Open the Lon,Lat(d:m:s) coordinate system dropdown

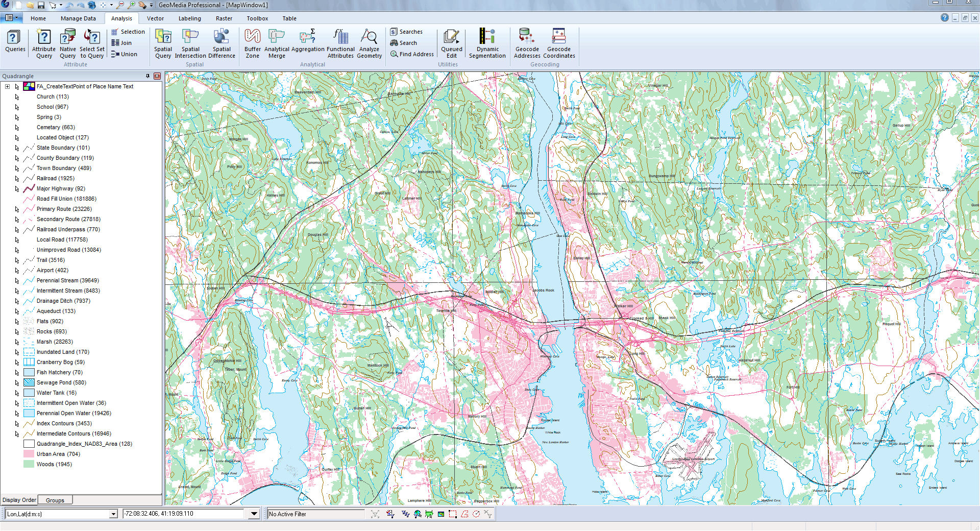click(x=113, y=514)
